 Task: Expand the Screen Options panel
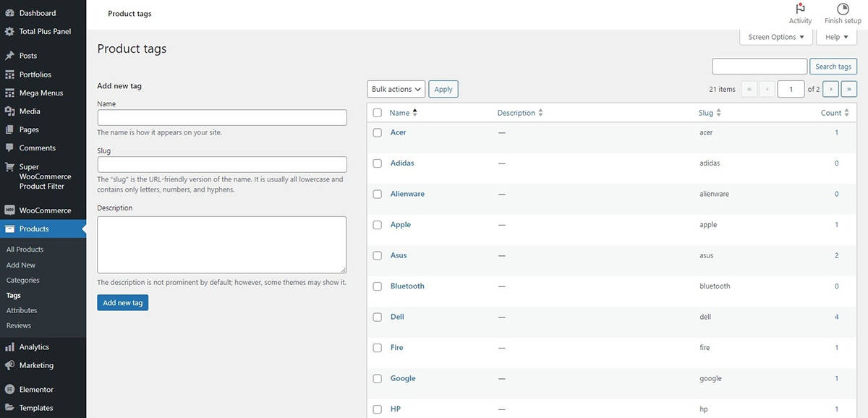click(x=776, y=37)
